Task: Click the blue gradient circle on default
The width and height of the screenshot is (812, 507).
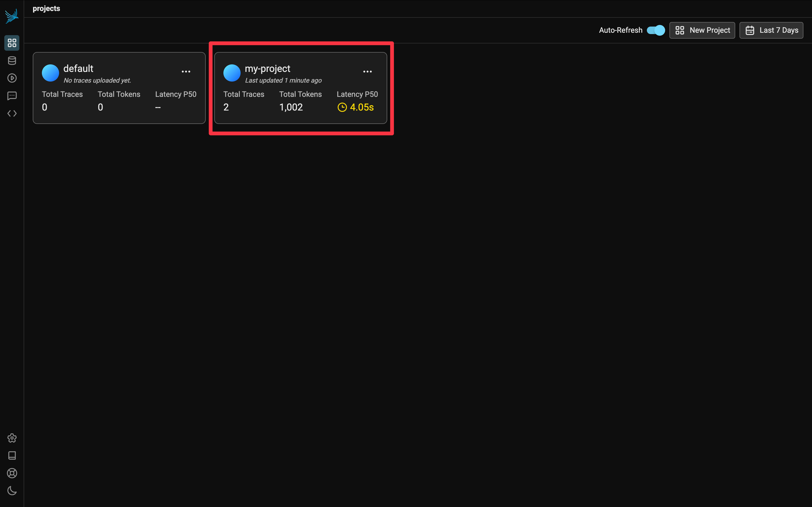Action: pyautogui.click(x=50, y=73)
